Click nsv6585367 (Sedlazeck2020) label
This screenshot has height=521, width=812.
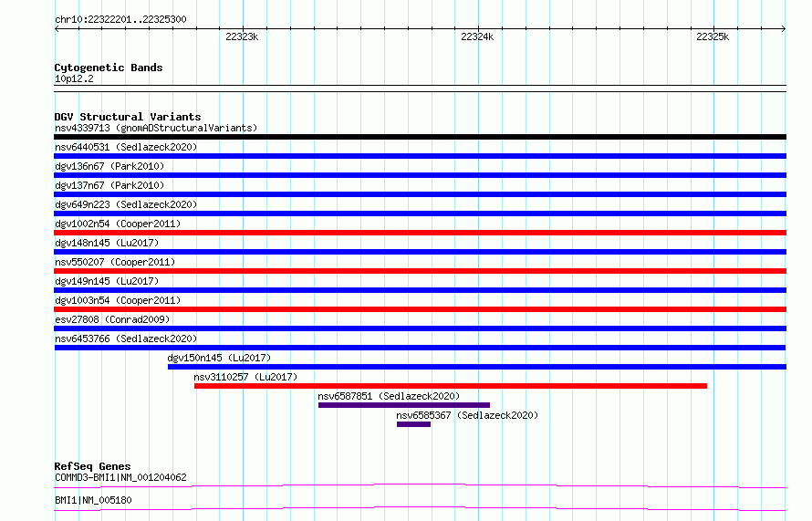pos(467,415)
